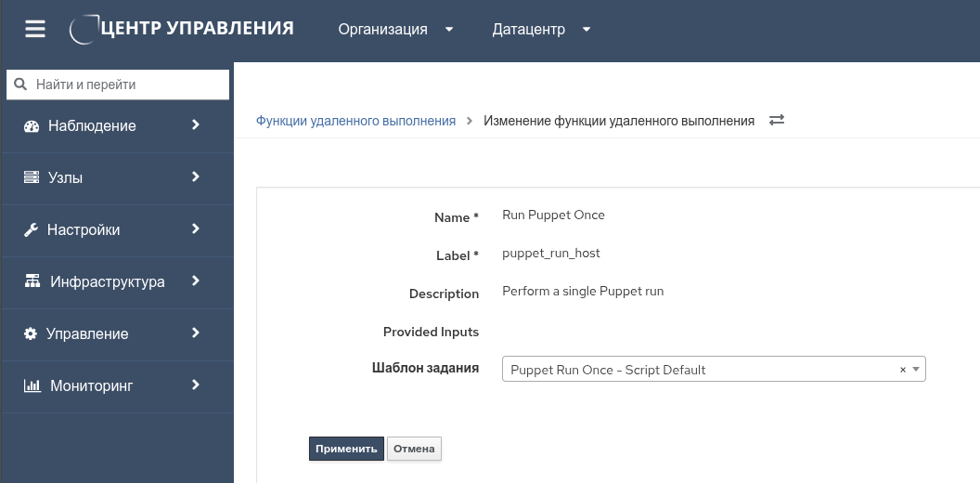Click the Настройки wrench icon

[x=31, y=230]
